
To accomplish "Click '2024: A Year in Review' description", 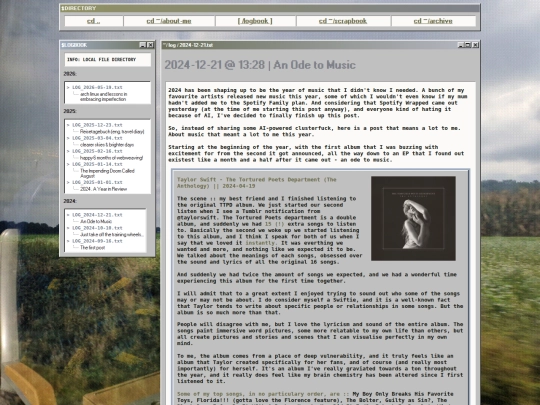I will pyautogui.click(x=103, y=189).
